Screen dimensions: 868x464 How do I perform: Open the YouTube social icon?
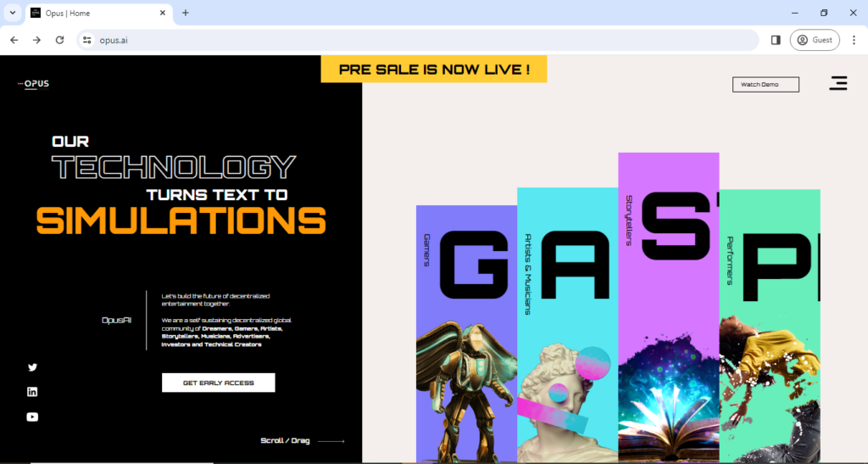(32, 416)
